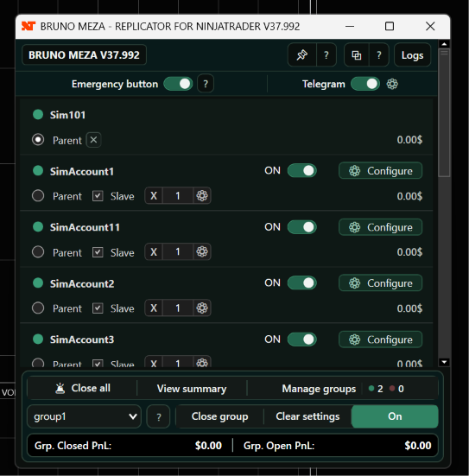Image resolution: width=469 pixels, height=476 pixels.
Task: Click SimAccount11 green status dot
Action: click(x=38, y=226)
